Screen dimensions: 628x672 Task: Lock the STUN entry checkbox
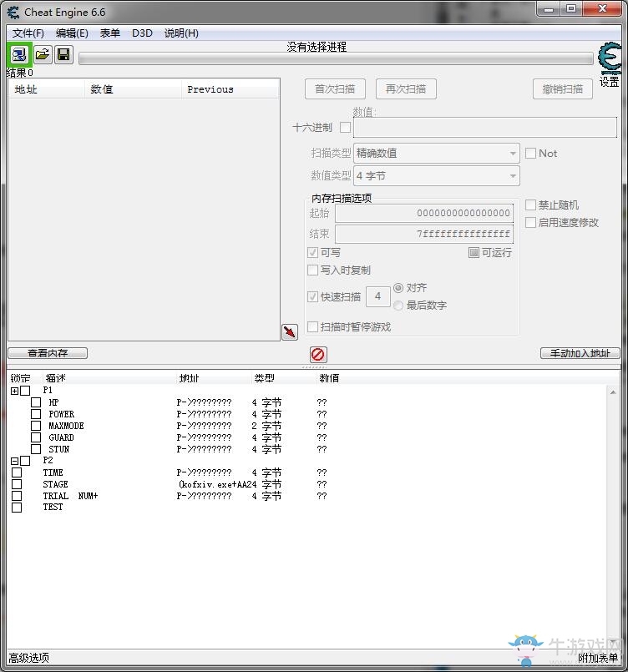[x=36, y=449]
